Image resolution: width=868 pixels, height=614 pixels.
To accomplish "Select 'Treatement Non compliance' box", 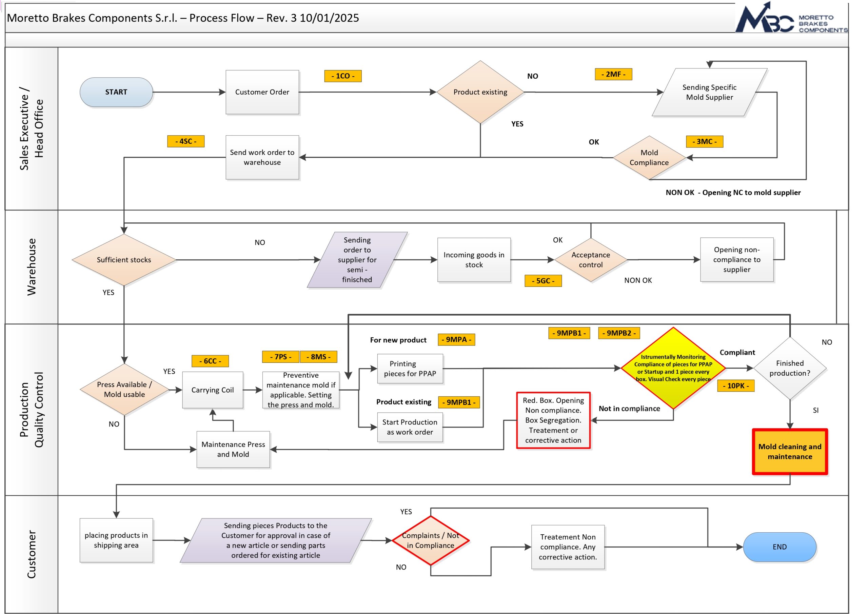I will tap(568, 547).
